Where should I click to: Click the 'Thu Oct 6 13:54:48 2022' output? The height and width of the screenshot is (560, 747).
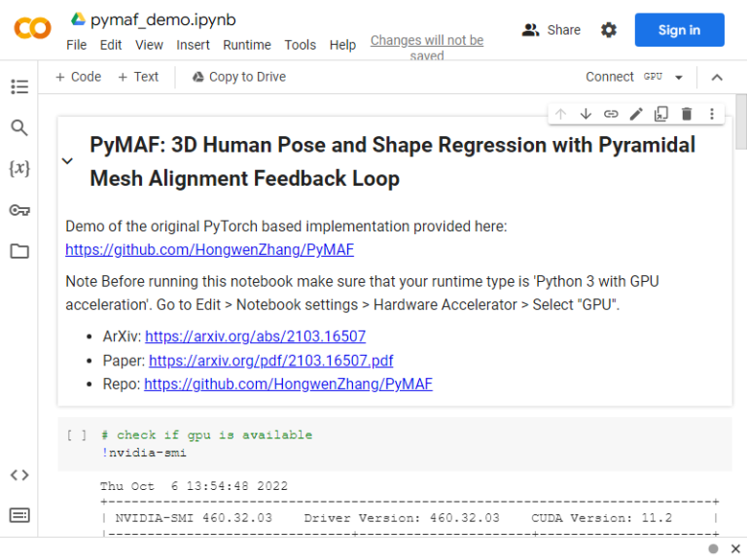pos(194,486)
